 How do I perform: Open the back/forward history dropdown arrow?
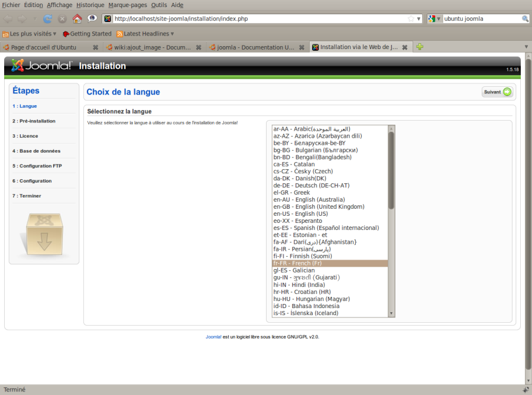35,19
